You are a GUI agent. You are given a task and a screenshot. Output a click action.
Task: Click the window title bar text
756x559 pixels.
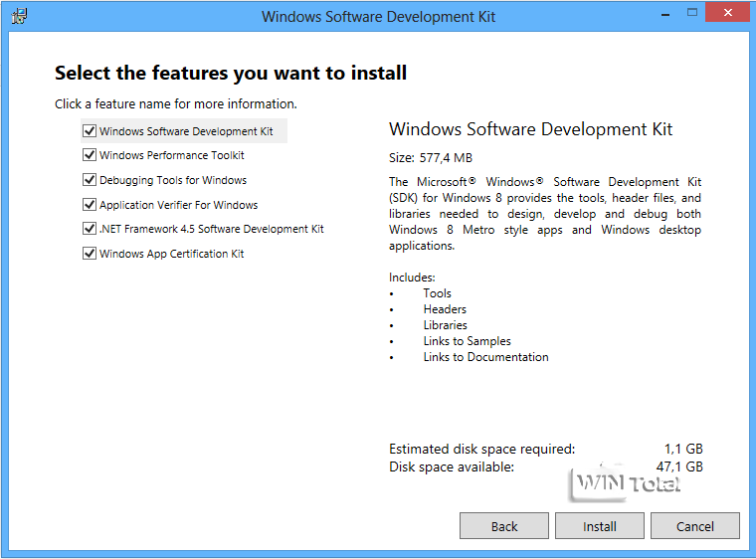(378, 17)
